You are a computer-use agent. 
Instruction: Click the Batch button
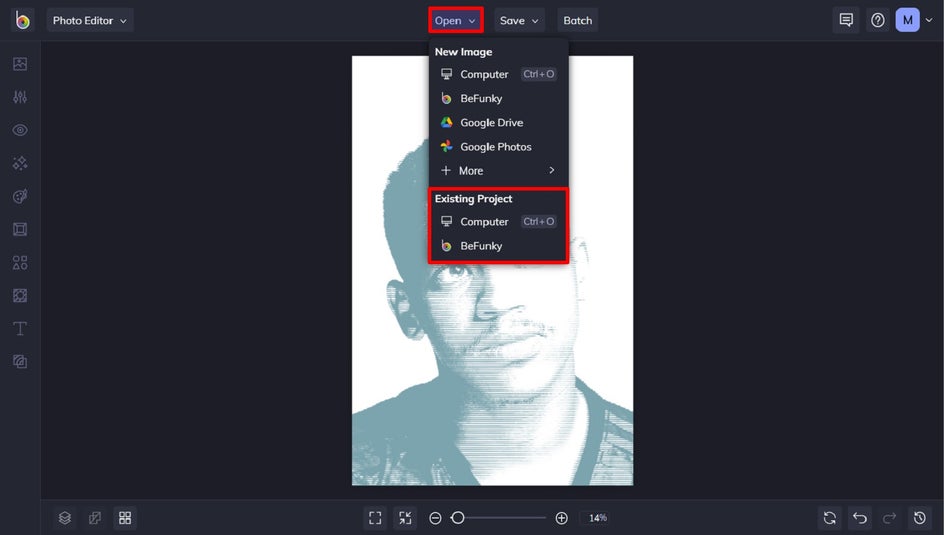tap(577, 20)
